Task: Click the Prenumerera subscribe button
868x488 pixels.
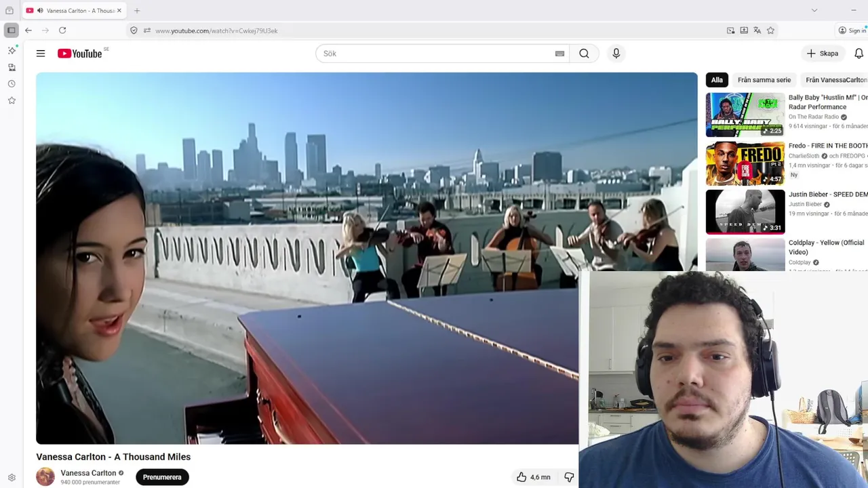Action: click(162, 477)
